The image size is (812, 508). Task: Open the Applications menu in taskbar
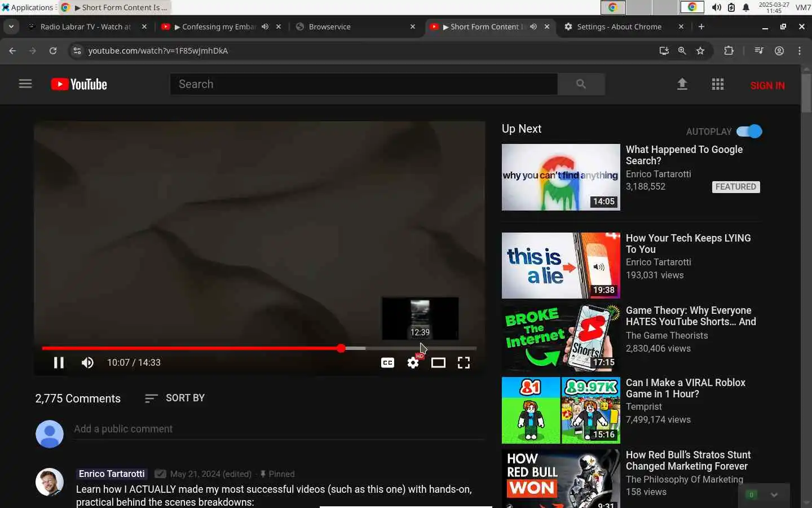pos(28,7)
